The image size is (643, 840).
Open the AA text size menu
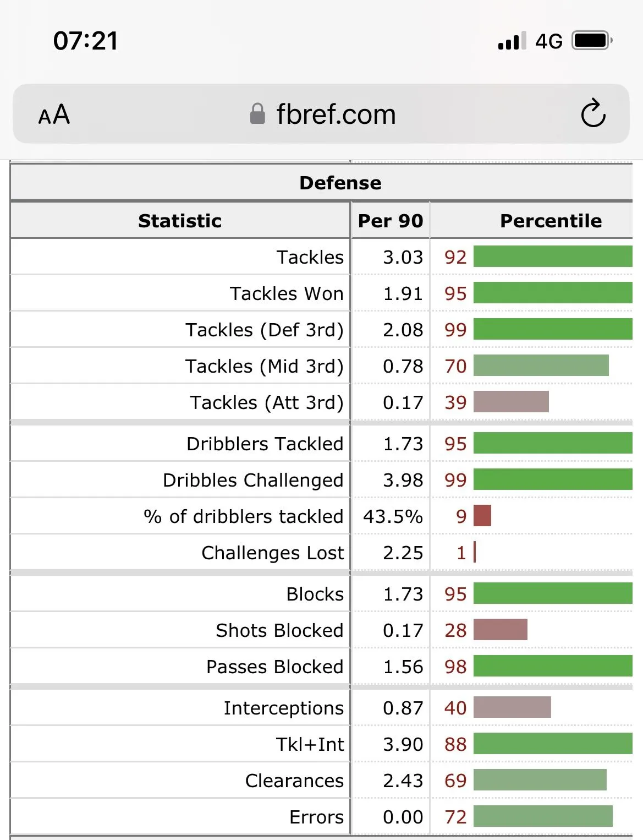[x=54, y=114]
